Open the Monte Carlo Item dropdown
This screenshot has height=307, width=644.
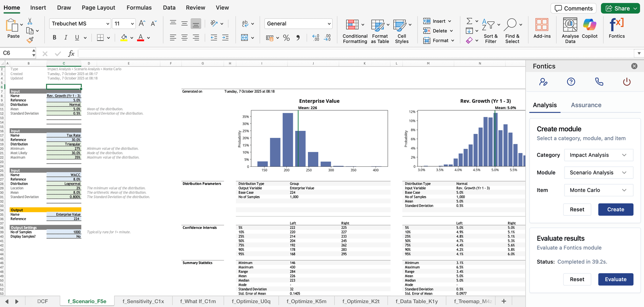point(598,190)
